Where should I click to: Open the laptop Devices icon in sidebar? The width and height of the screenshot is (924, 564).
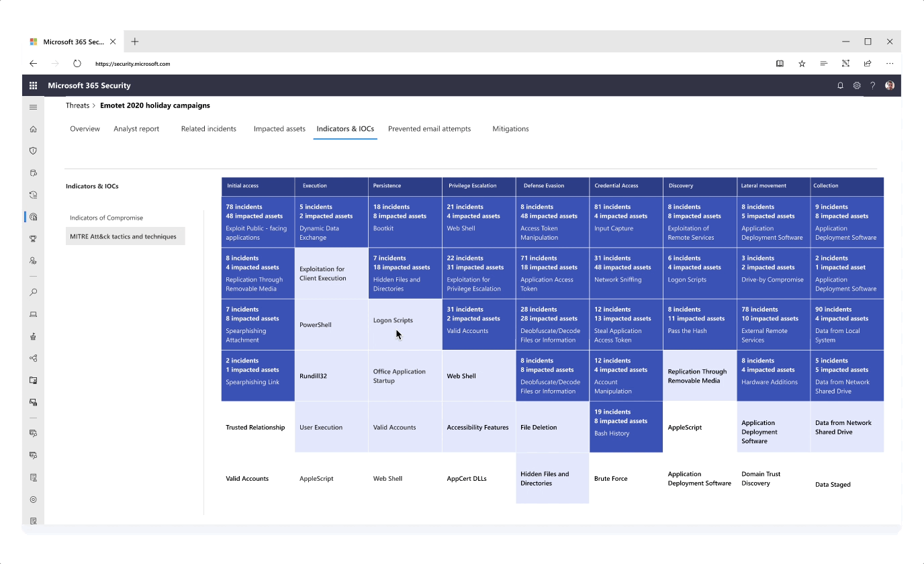click(x=33, y=314)
